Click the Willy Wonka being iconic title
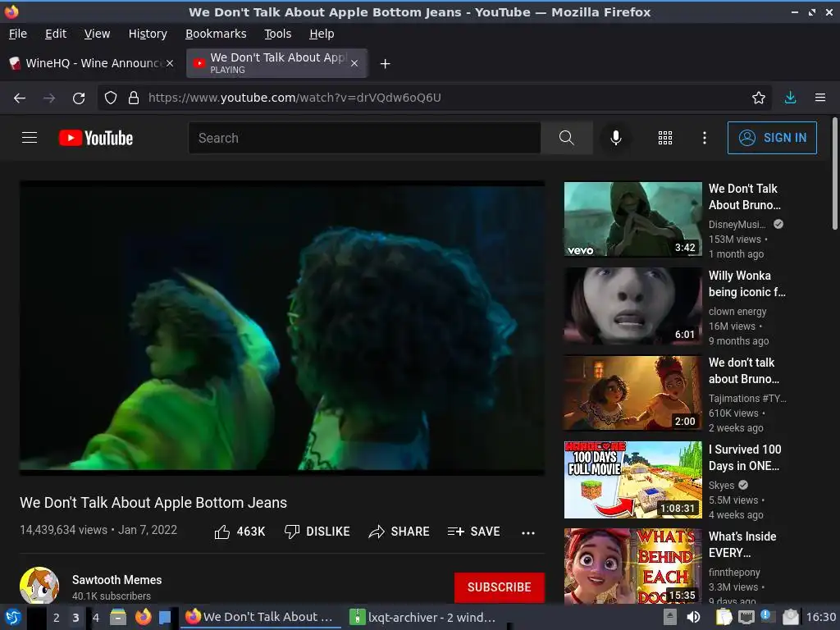Viewport: 840px width, 630px height. [746, 283]
